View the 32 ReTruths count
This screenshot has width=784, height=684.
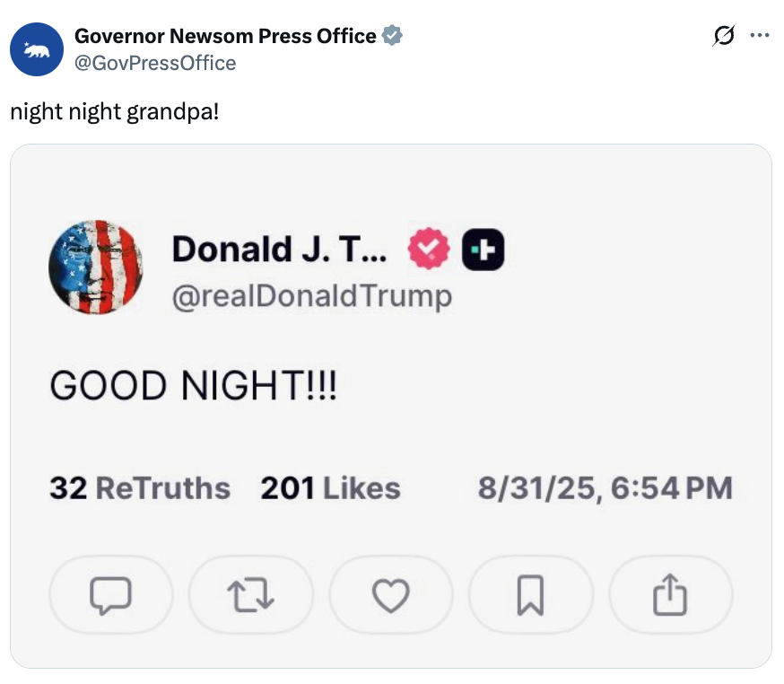(140, 487)
